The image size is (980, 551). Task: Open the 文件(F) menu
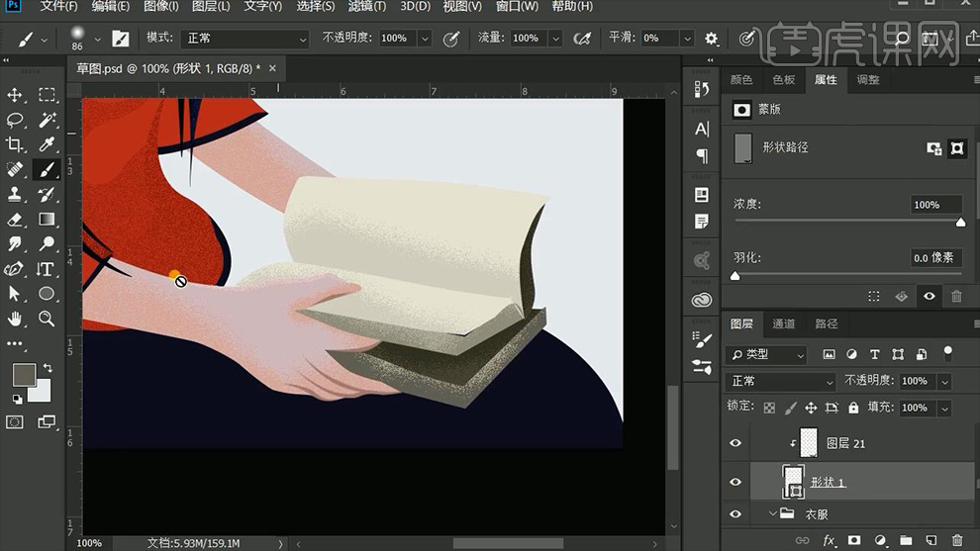(58, 6)
